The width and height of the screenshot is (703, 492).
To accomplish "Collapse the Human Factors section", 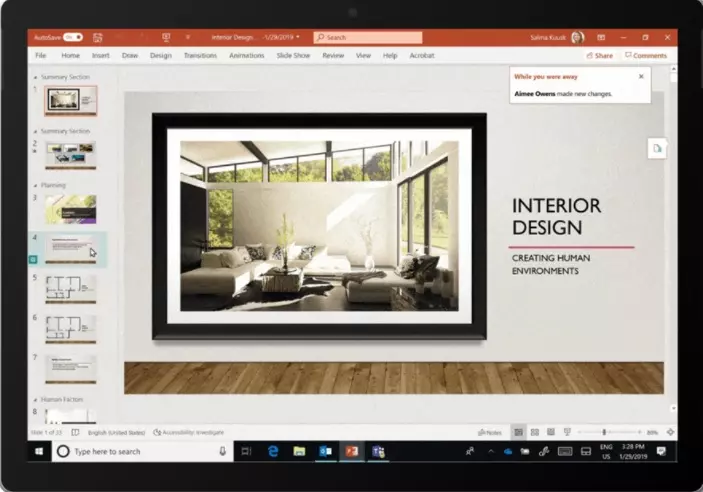I will click(36, 399).
